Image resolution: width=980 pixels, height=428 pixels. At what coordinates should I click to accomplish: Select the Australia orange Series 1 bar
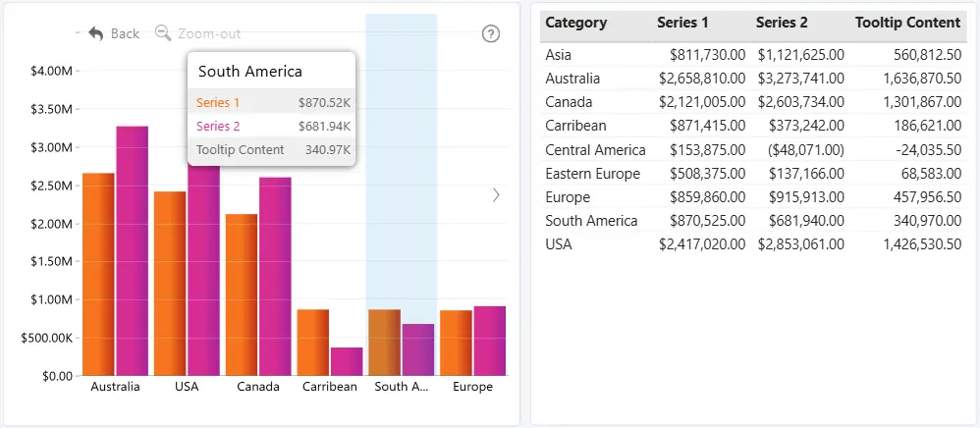(99, 274)
